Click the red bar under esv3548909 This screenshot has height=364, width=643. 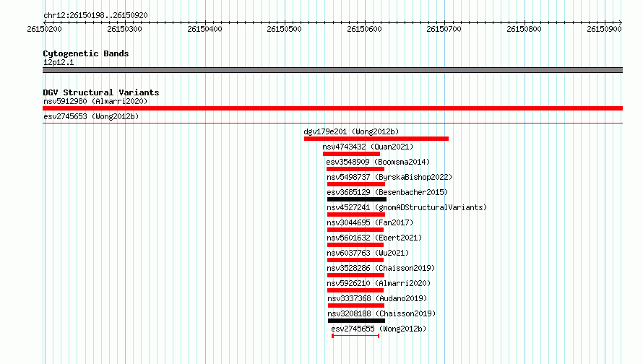coord(355,169)
